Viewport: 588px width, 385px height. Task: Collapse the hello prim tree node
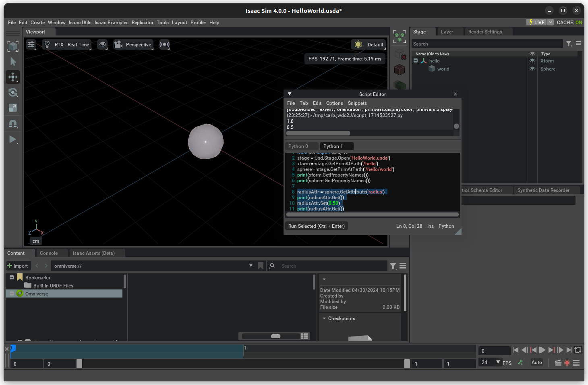pos(416,61)
